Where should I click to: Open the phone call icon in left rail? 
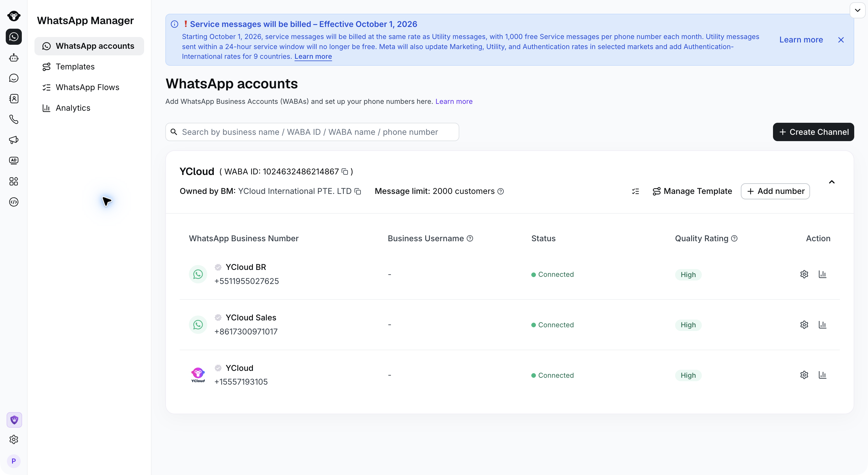(14, 119)
